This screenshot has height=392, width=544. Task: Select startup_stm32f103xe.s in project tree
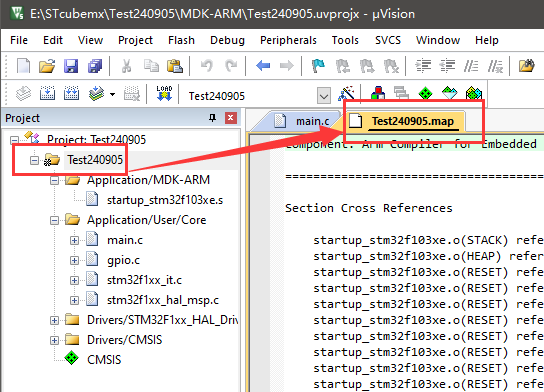pyautogui.click(x=165, y=200)
